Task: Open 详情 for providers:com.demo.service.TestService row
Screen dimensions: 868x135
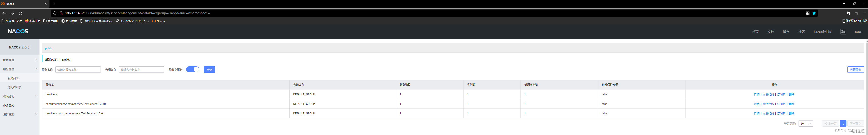Action: point(757,113)
